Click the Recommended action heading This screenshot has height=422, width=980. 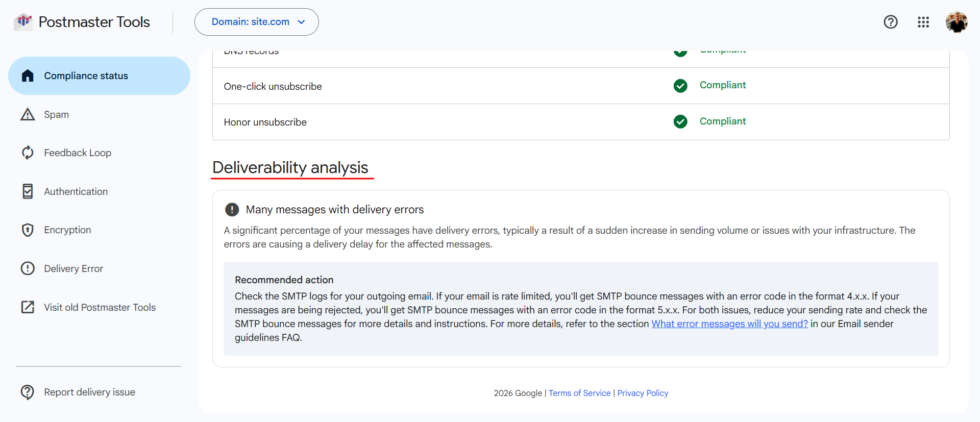point(284,280)
